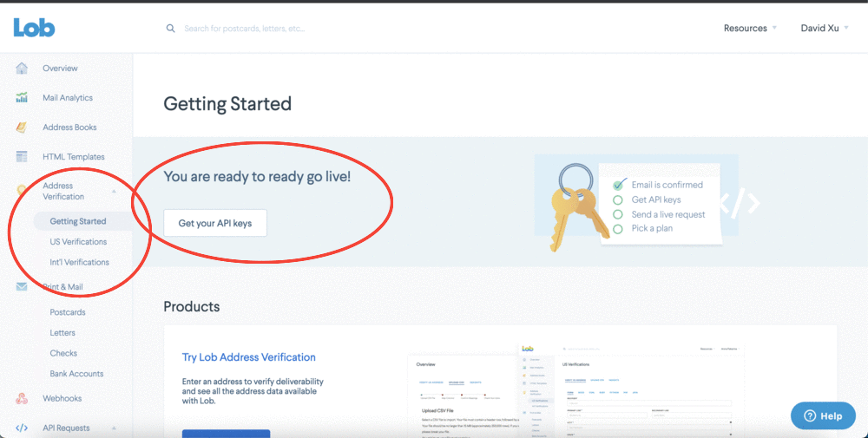Image resolution: width=868 pixels, height=438 pixels.
Task: Click the Address Verification pin icon
Action: pyautogui.click(x=22, y=191)
